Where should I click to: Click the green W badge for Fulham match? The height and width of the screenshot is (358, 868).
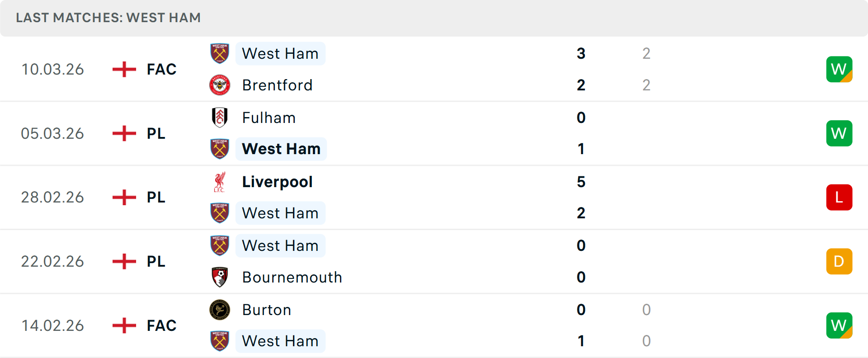(x=839, y=133)
